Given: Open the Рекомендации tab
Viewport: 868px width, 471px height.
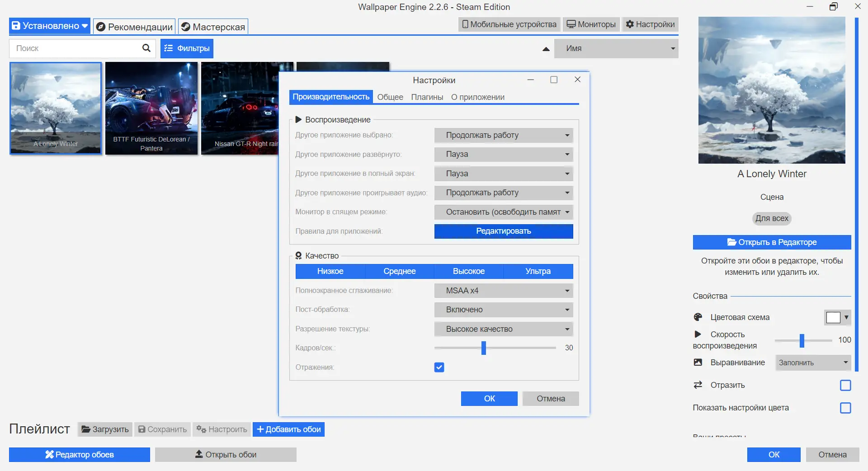Looking at the screenshot, I should pos(134,27).
